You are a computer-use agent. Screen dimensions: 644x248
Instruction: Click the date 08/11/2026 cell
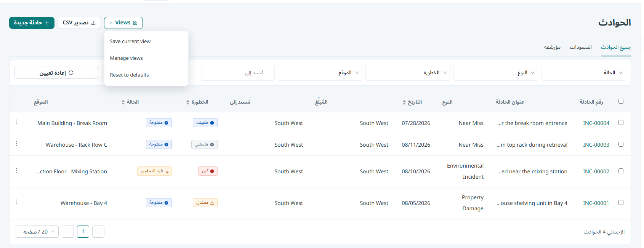(416, 145)
